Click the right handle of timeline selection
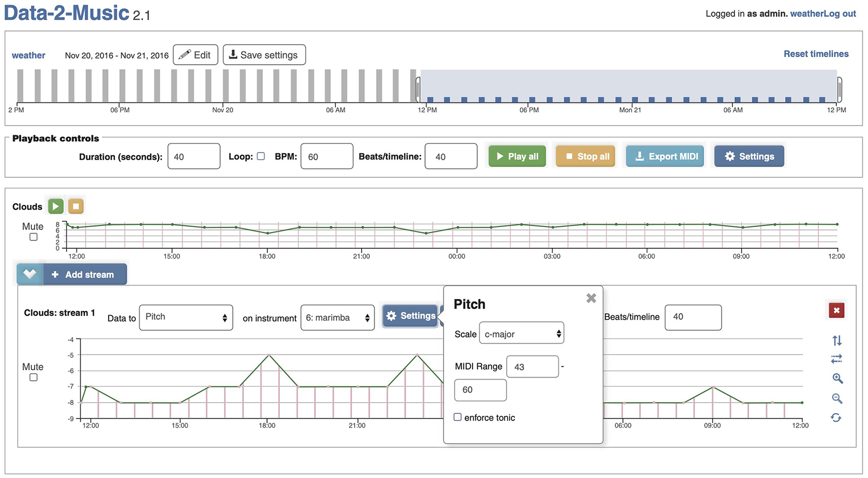The image size is (868, 478). (x=839, y=90)
